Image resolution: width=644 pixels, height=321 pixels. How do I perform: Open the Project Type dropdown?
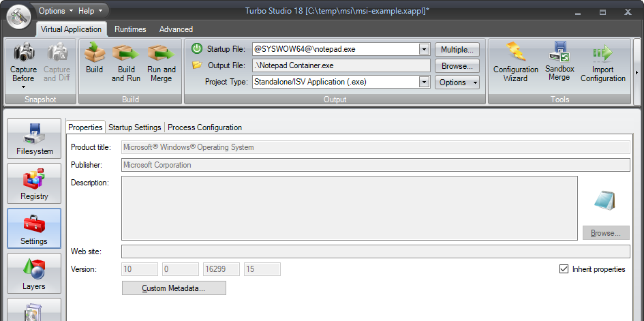pyautogui.click(x=424, y=82)
